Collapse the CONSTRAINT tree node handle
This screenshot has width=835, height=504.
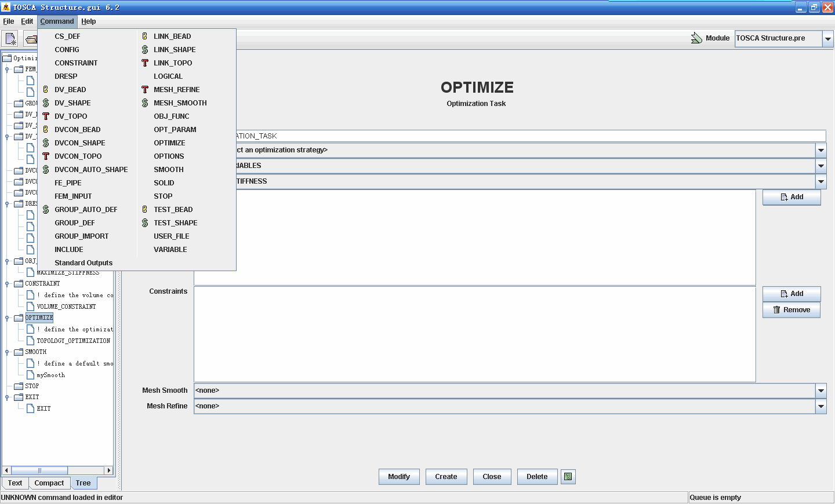point(7,284)
